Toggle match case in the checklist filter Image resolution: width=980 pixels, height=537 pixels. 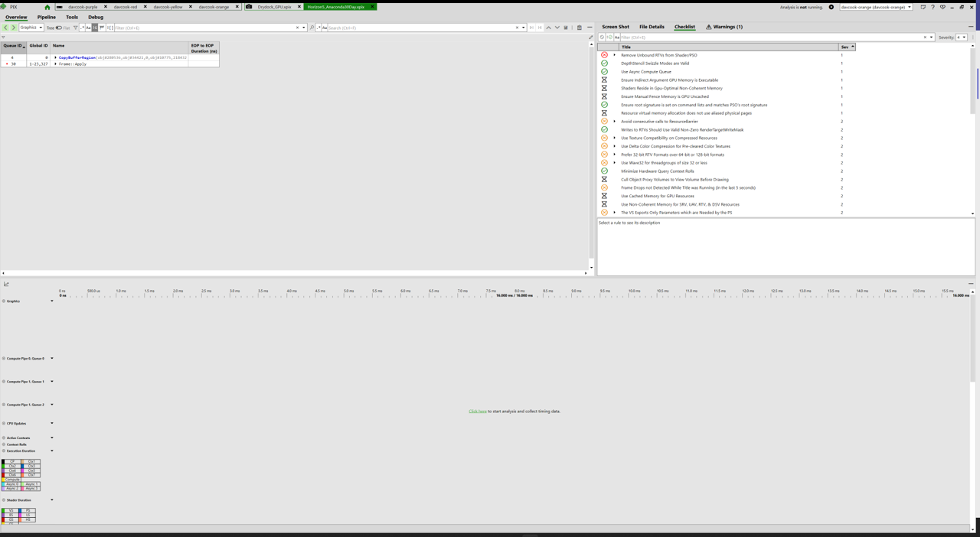click(617, 37)
